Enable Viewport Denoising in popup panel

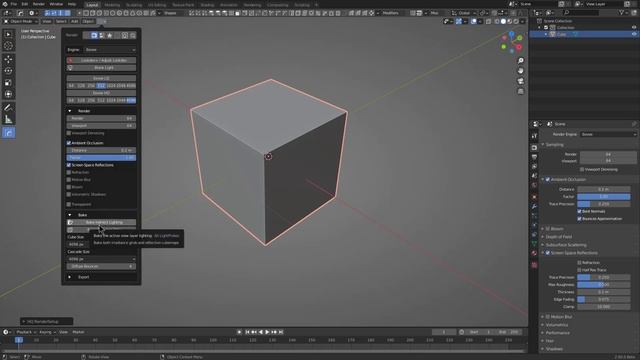(69, 133)
